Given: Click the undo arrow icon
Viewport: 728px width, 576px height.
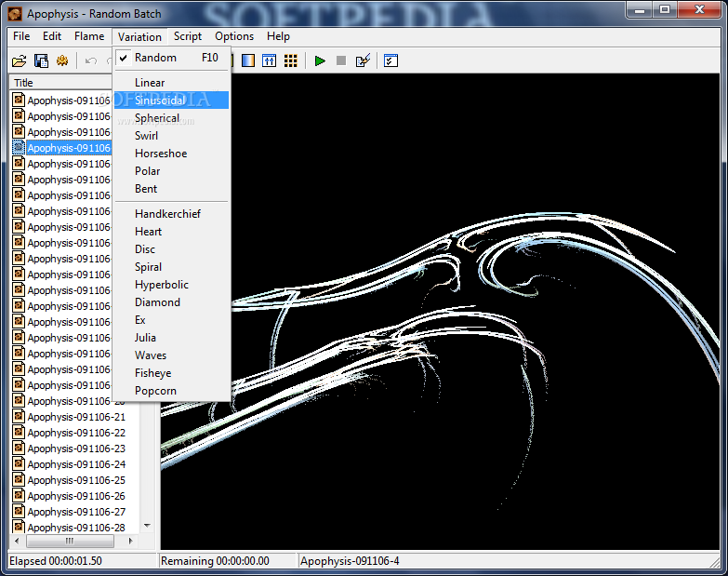Looking at the screenshot, I should 91,60.
